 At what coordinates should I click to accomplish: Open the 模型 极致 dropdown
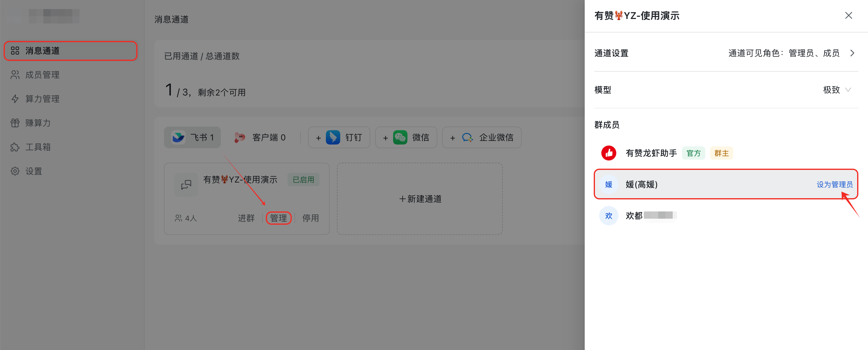(x=837, y=90)
